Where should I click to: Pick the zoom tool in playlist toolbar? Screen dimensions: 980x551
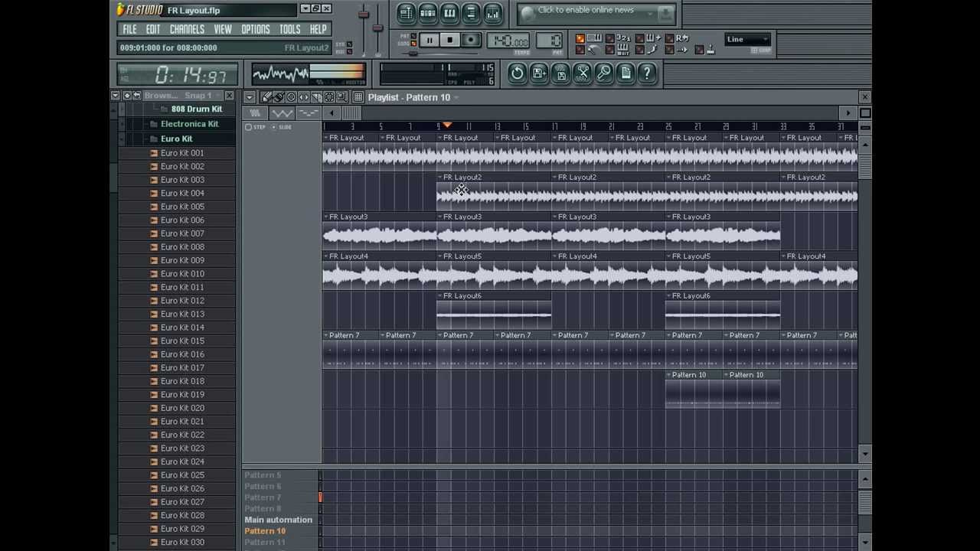(341, 97)
